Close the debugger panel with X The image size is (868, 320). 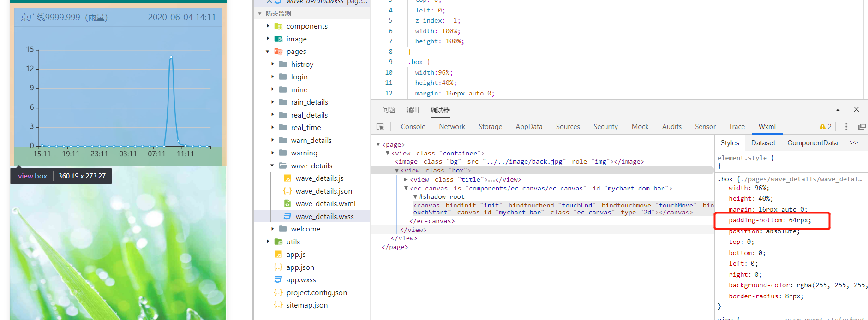pyautogui.click(x=856, y=109)
